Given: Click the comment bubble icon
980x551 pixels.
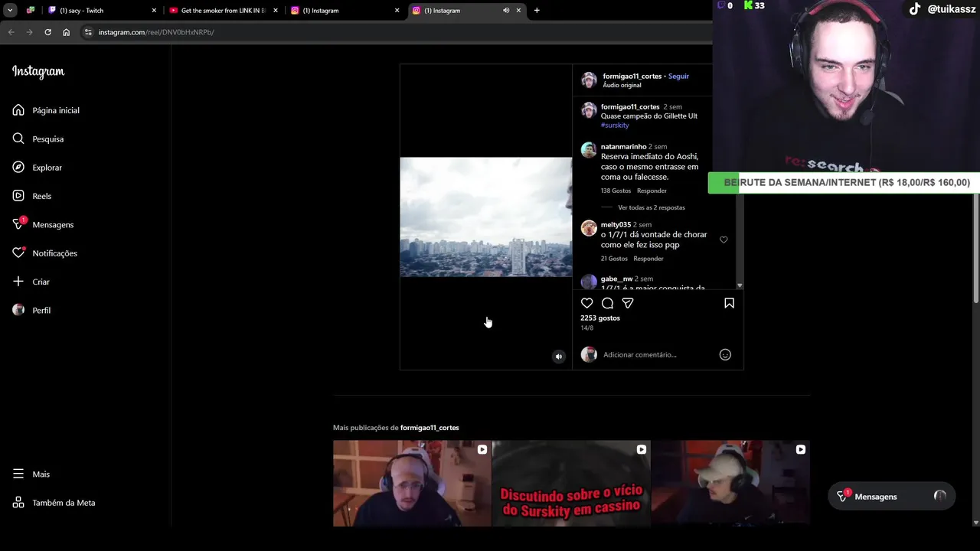Looking at the screenshot, I should (x=608, y=303).
